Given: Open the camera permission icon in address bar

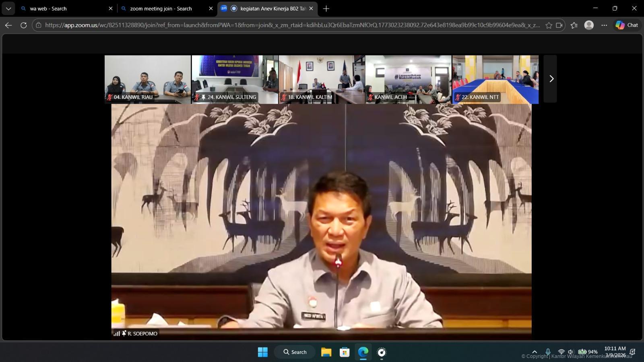Looking at the screenshot, I should pyautogui.click(x=559, y=25).
